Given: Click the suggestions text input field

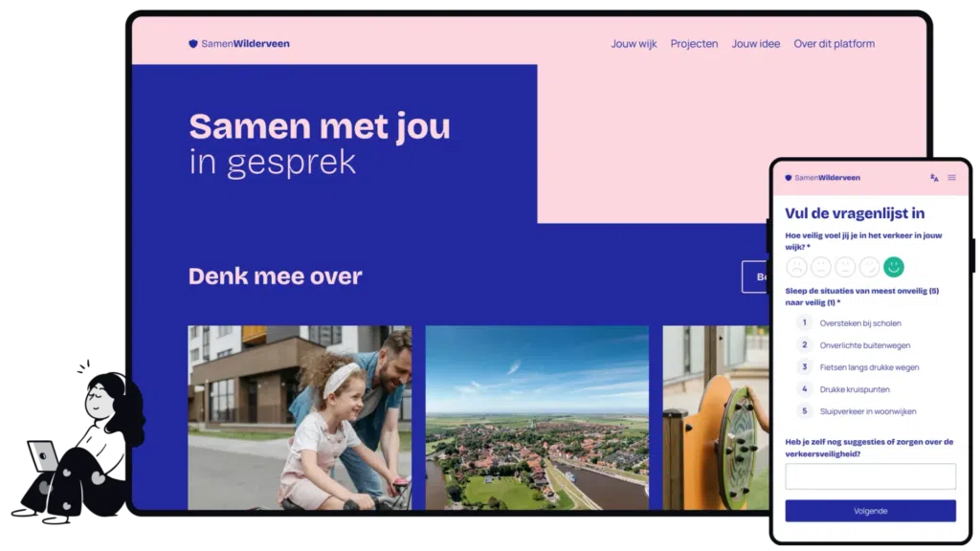Looking at the screenshot, I should click(870, 476).
